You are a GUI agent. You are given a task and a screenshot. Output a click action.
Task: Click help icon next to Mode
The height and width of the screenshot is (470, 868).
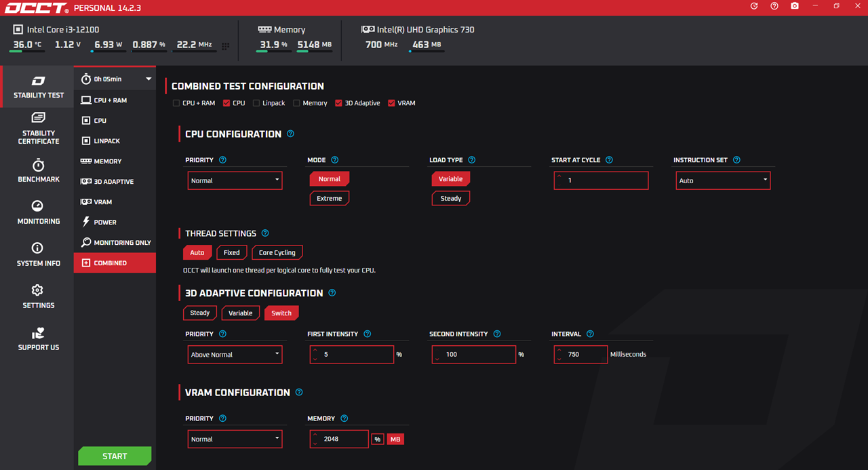click(x=334, y=160)
